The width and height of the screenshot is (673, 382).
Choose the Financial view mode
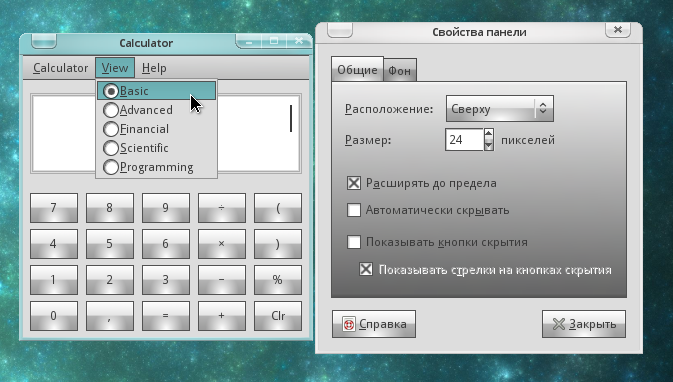click(156, 129)
